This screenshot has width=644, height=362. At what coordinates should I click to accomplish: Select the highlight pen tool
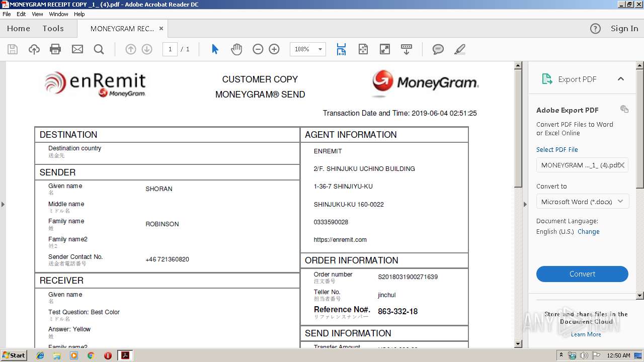(x=459, y=49)
